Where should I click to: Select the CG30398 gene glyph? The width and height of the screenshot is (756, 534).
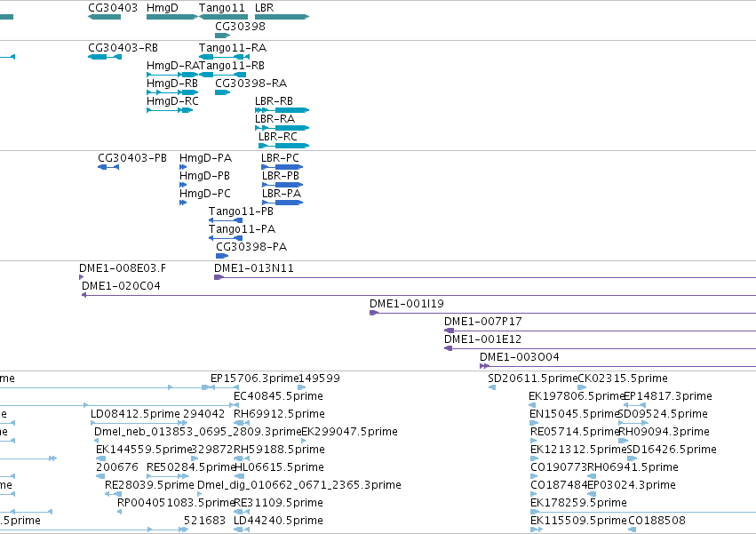[x=223, y=36]
